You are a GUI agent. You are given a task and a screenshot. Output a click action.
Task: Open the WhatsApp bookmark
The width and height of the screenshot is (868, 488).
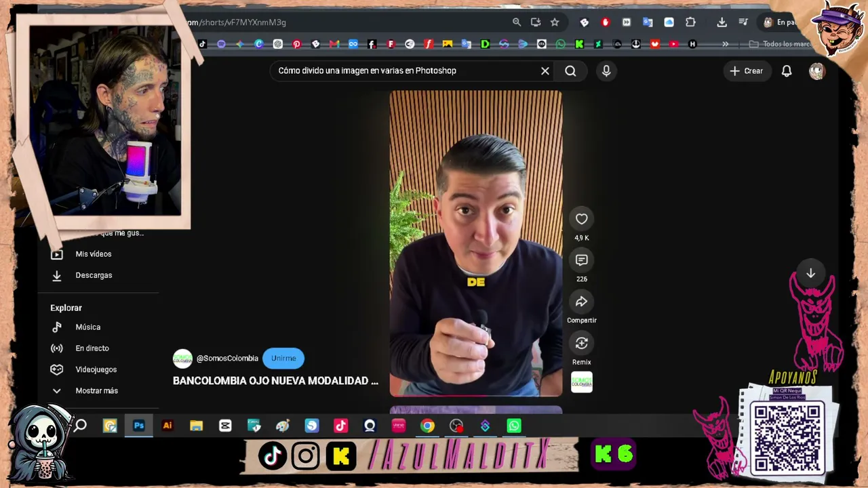coord(560,44)
